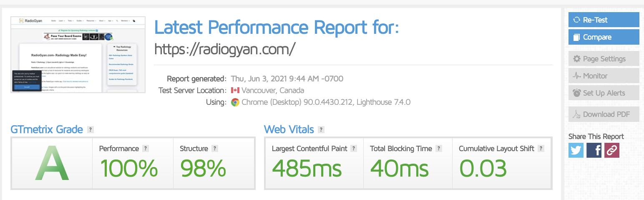644x200 pixels.
Task: Open help icon for Cumulative Layout Shift
Action: pos(541,149)
